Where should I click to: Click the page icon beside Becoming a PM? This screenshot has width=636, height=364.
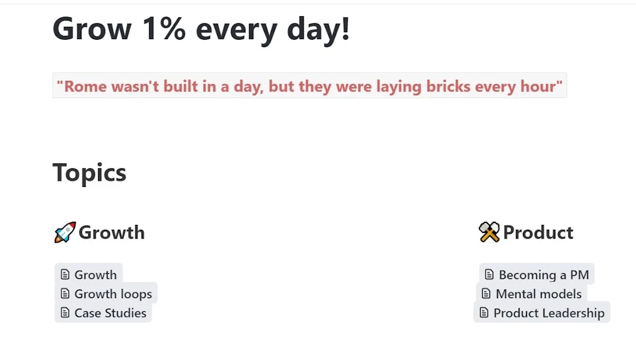(x=489, y=275)
